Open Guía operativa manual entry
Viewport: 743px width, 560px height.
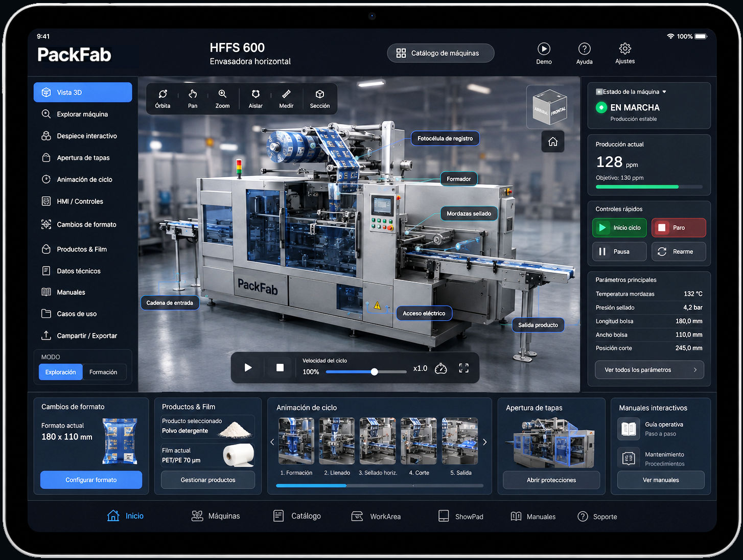pos(661,429)
